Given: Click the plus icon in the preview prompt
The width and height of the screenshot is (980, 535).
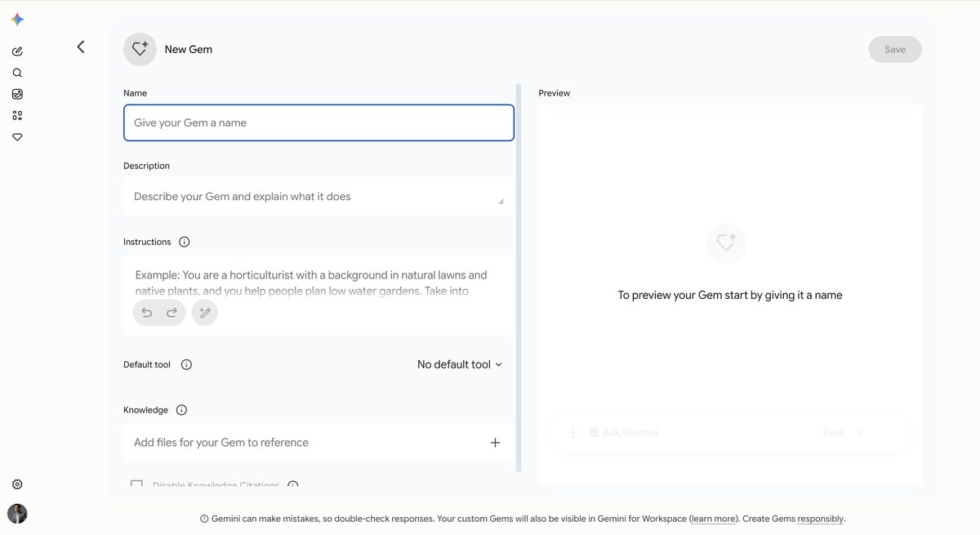Looking at the screenshot, I should tap(573, 432).
